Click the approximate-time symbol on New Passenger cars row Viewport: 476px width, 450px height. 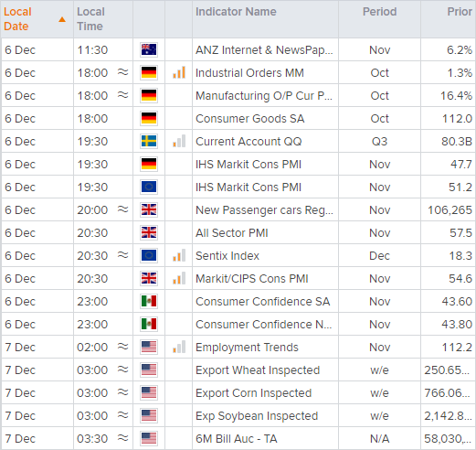[123, 209]
